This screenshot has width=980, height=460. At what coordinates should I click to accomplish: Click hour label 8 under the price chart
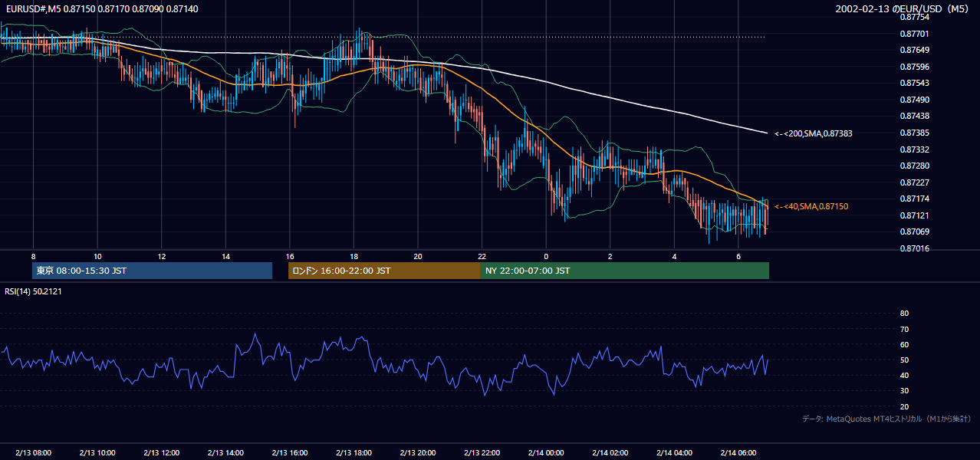pyautogui.click(x=33, y=256)
